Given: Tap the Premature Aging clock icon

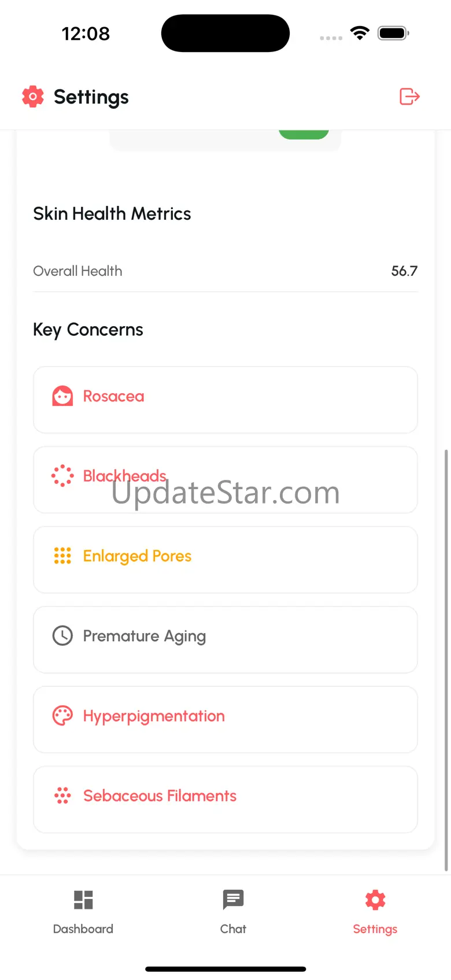Looking at the screenshot, I should [62, 636].
